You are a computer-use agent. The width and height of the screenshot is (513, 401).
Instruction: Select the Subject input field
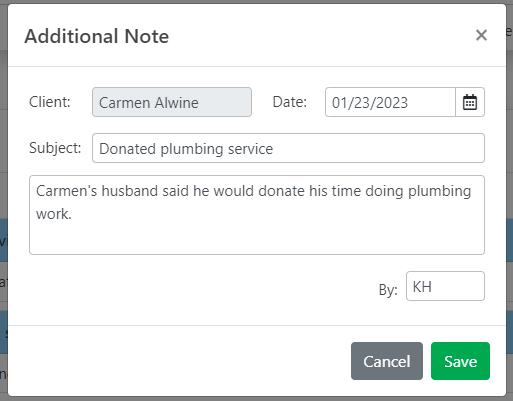point(288,148)
